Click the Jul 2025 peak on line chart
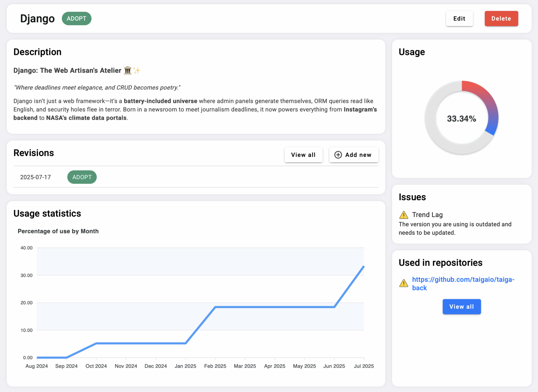The height and width of the screenshot is (392, 538). (364, 266)
